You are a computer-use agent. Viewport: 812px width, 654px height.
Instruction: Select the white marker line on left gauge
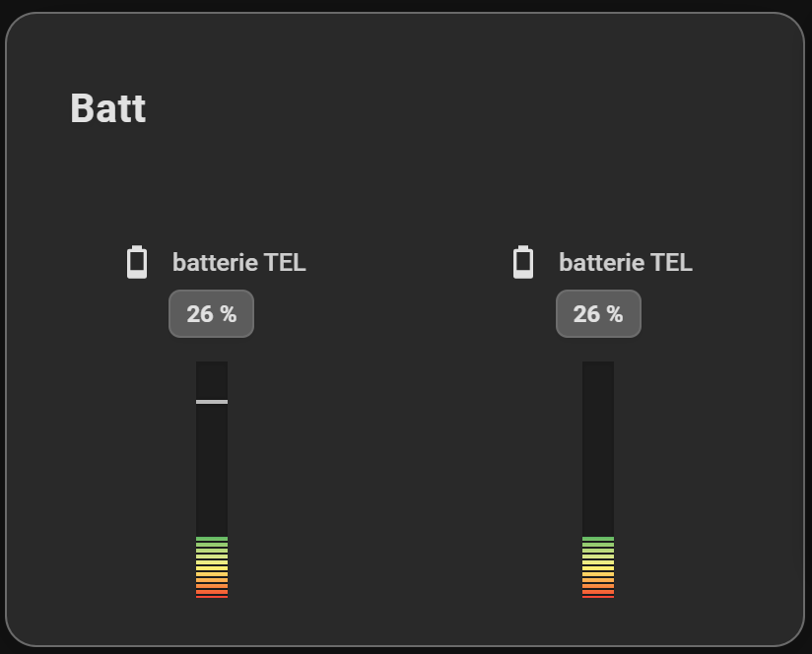pyautogui.click(x=212, y=402)
